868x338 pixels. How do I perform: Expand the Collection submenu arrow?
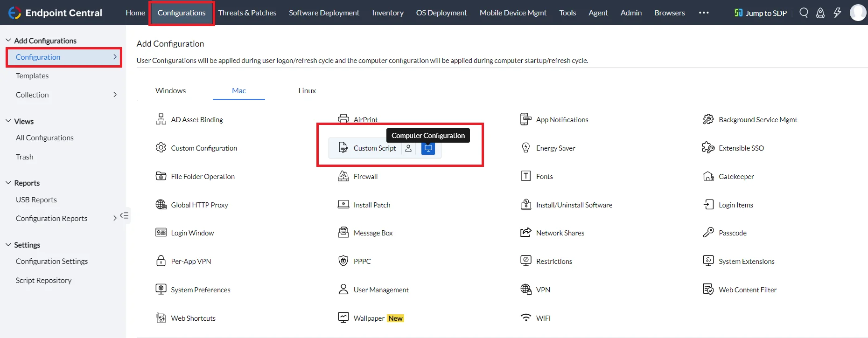tap(115, 95)
